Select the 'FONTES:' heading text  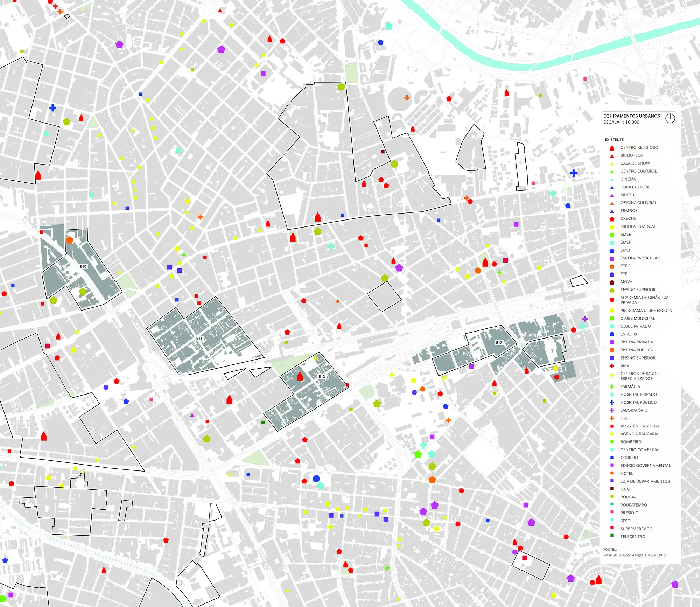(x=610, y=550)
